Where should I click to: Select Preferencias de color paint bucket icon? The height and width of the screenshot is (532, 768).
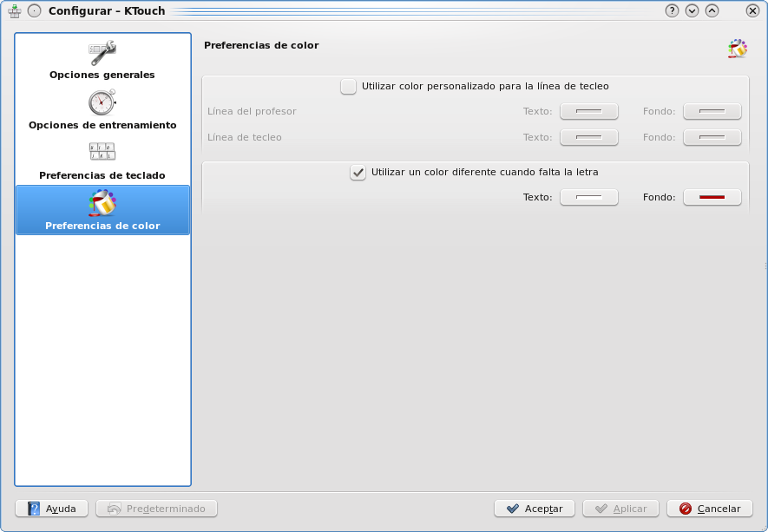coord(102,203)
